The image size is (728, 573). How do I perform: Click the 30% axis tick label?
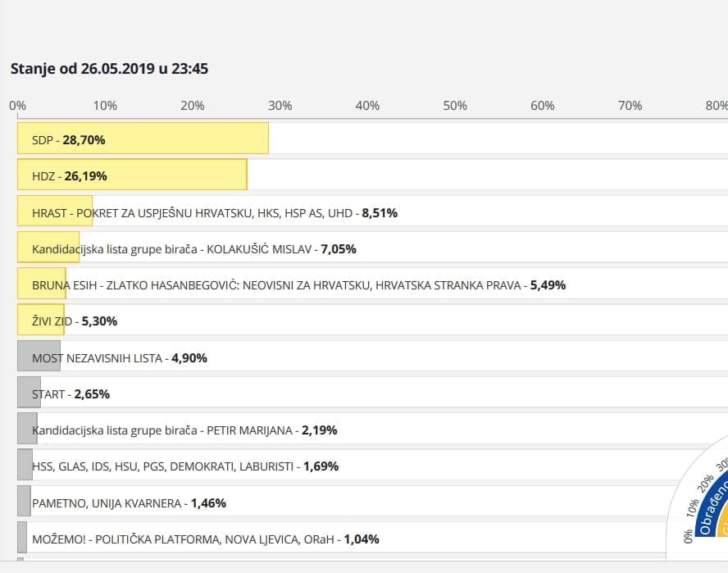tap(280, 106)
